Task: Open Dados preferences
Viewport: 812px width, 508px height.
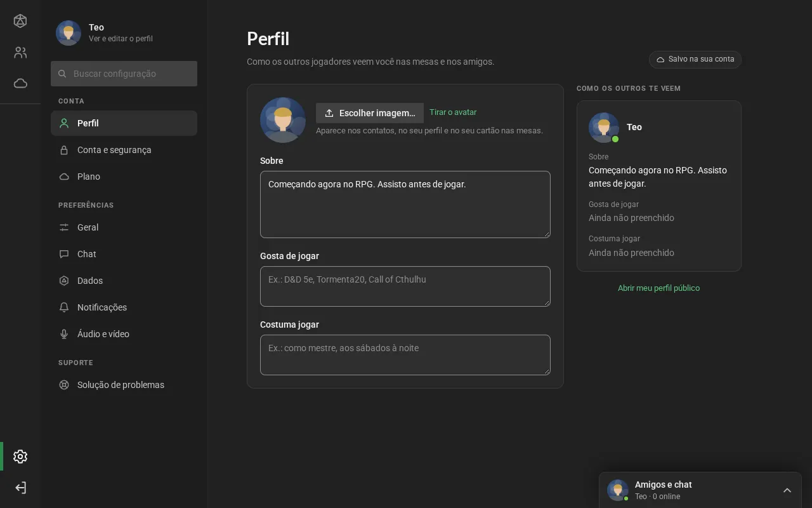Action: click(x=124, y=281)
